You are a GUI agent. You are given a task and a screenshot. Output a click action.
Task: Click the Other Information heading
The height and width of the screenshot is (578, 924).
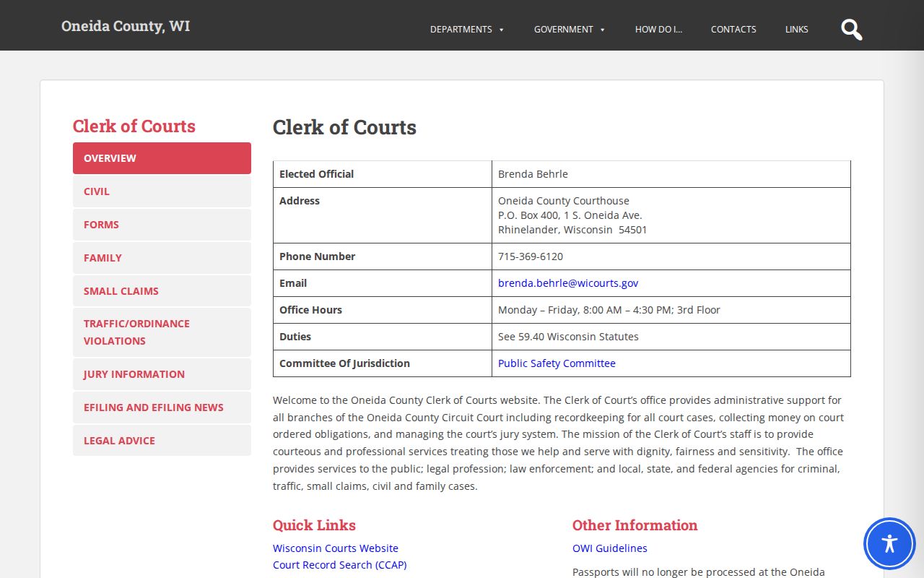[635, 525]
